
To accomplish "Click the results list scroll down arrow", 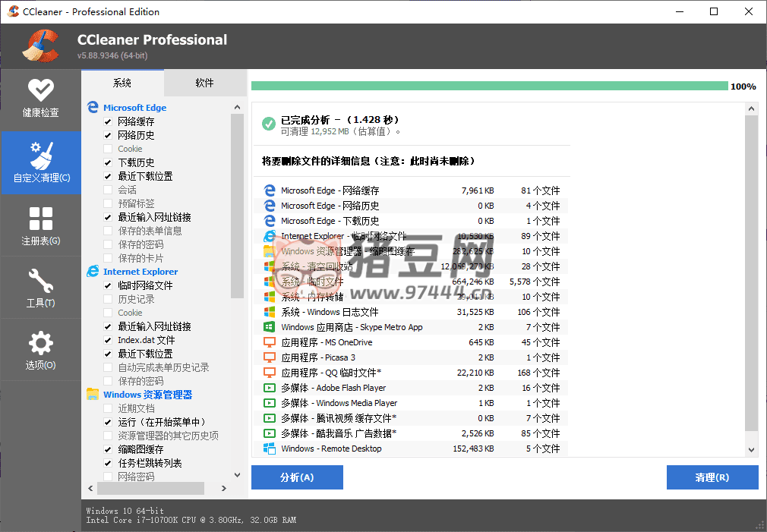I will point(751,450).
